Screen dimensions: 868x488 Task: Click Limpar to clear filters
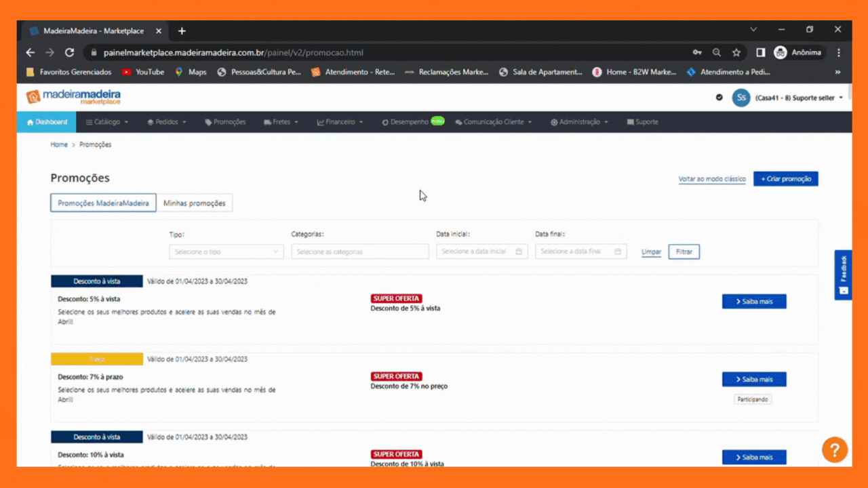coord(651,251)
